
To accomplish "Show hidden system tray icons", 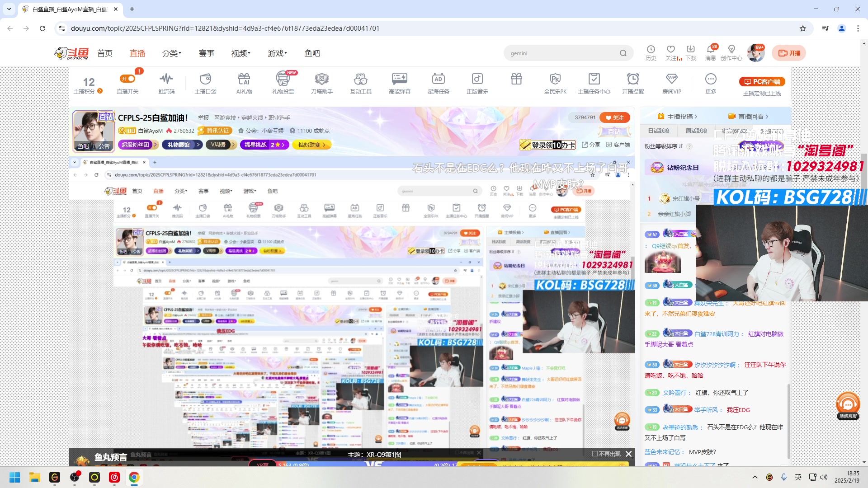I will click(x=755, y=477).
